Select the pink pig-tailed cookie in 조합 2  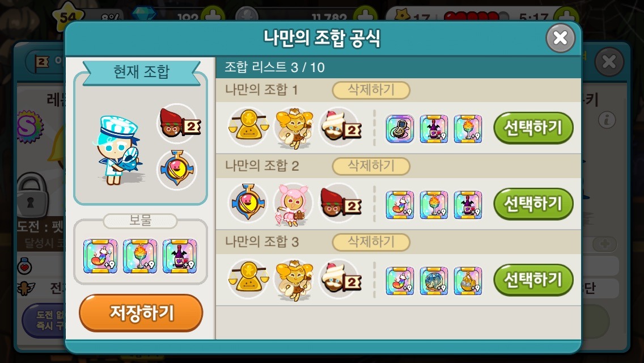[293, 204]
